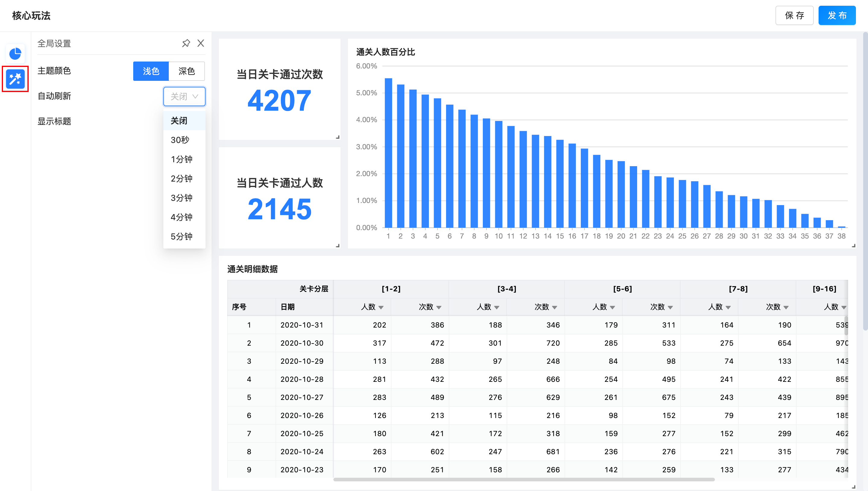Viewport: 868px width, 491px height.
Task: Pin the global settings panel
Action: pos(186,43)
